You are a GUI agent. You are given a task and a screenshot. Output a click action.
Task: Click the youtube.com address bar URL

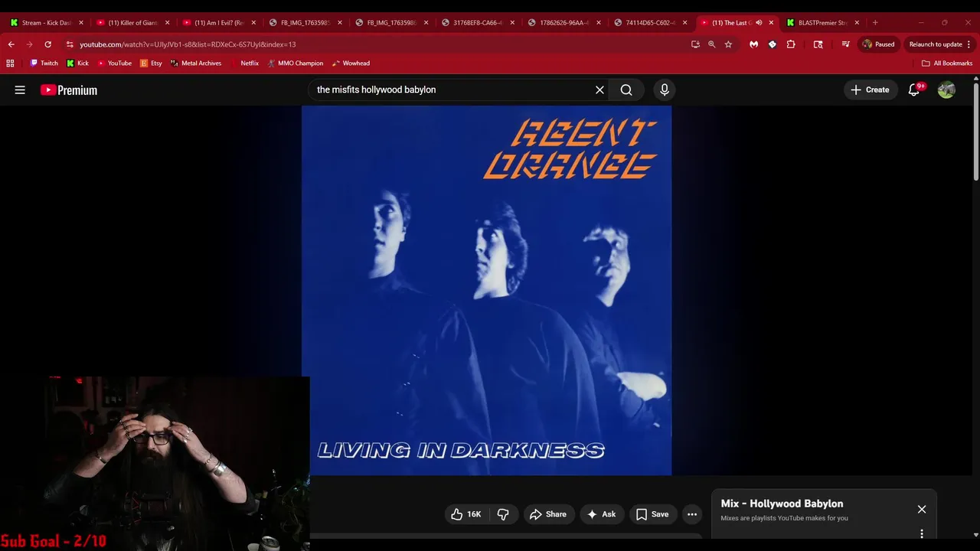[x=188, y=44]
